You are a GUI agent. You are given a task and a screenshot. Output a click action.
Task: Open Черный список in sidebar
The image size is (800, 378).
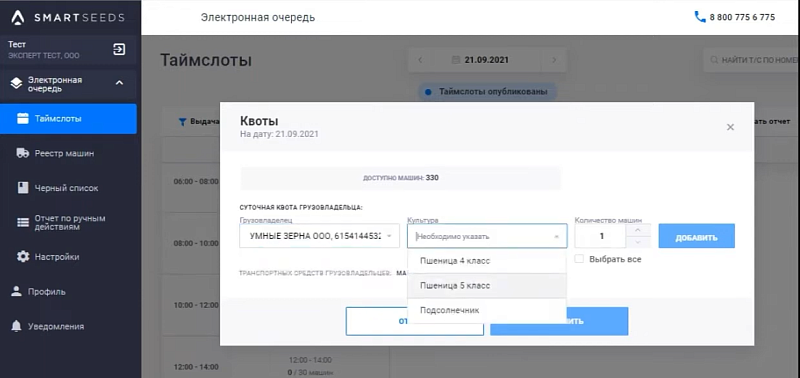coord(66,188)
